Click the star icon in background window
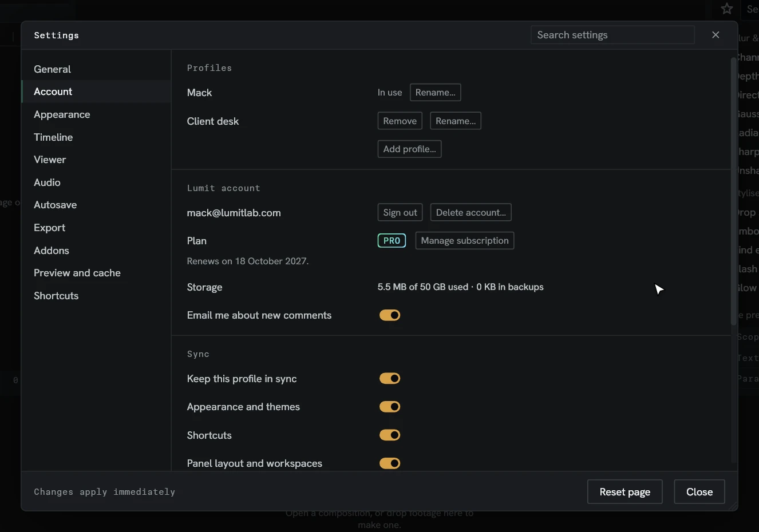Screen dimensions: 759x532 pos(727,9)
